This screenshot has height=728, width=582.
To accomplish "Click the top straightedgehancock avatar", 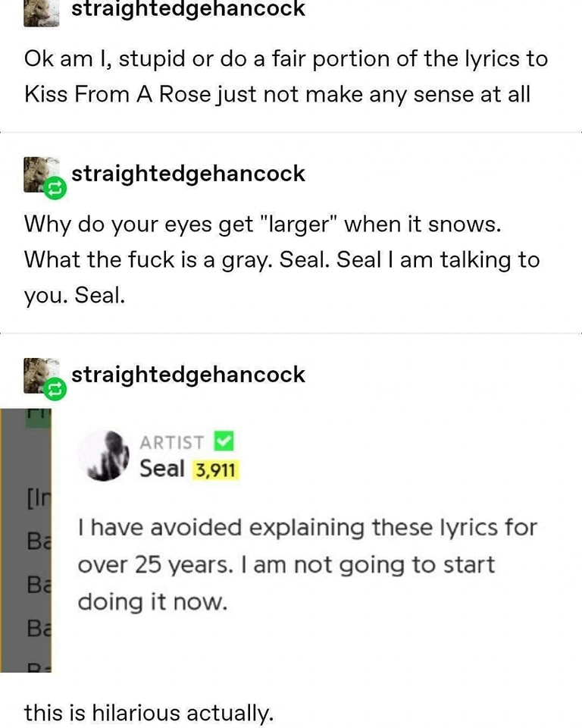I will (x=42, y=13).
